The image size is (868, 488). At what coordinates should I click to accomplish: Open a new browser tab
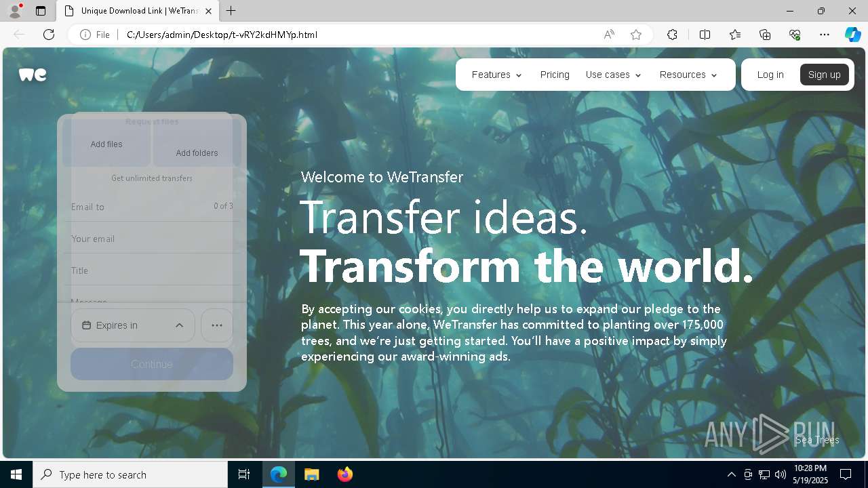pos(231,11)
